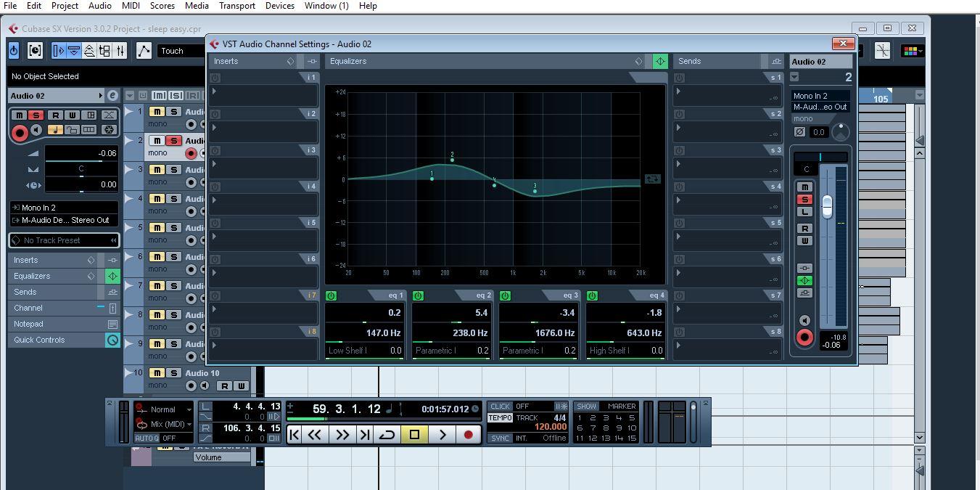
Task: Go to project end on transport
Action: click(365, 435)
